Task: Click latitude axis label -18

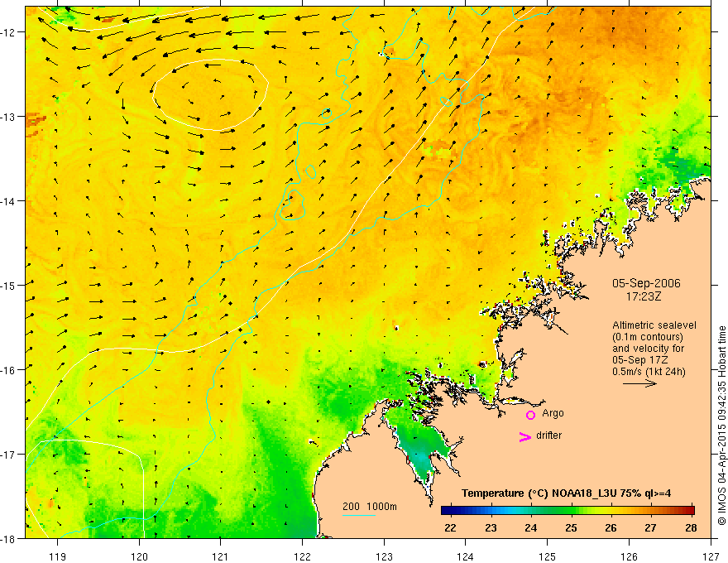Action: coord(8,538)
